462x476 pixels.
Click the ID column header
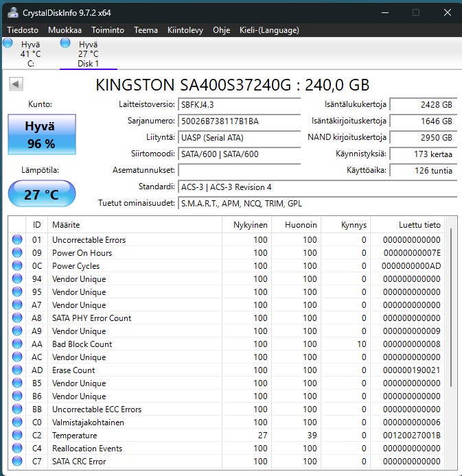[37, 225]
